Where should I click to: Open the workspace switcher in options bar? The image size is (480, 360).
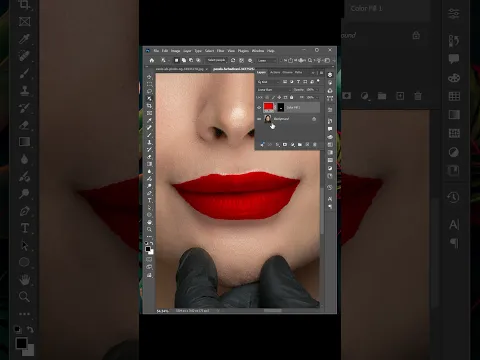(x=327, y=60)
